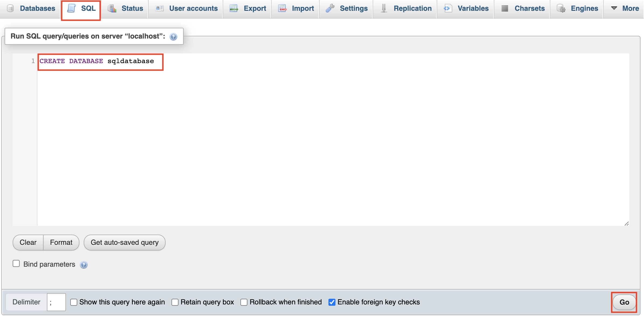Enable the Bind parameters checkbox
Screen dimensions: 644x316
click(x=16, y=263)
